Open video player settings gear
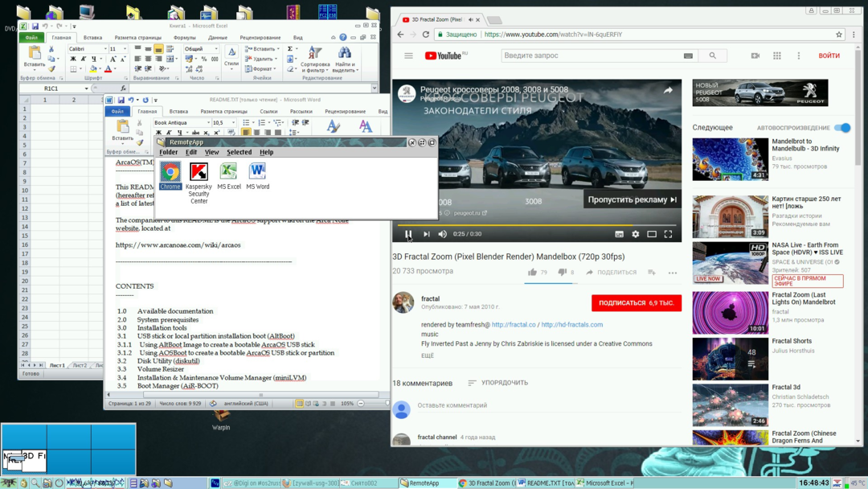868x489 pixels. pyautogui.click(x=636, y=234)
